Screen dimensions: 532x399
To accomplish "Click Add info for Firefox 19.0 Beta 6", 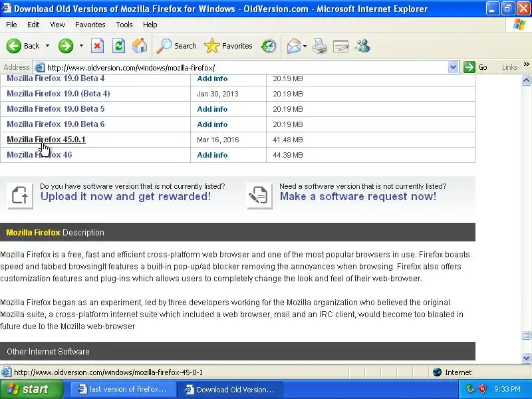I will coord(212,124).
